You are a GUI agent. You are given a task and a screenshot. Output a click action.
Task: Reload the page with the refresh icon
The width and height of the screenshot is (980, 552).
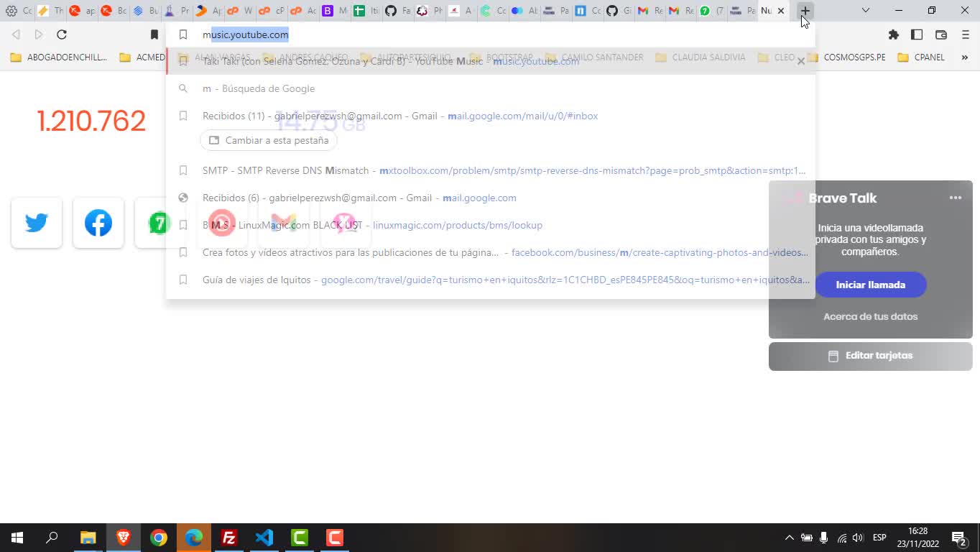(62, 34)
